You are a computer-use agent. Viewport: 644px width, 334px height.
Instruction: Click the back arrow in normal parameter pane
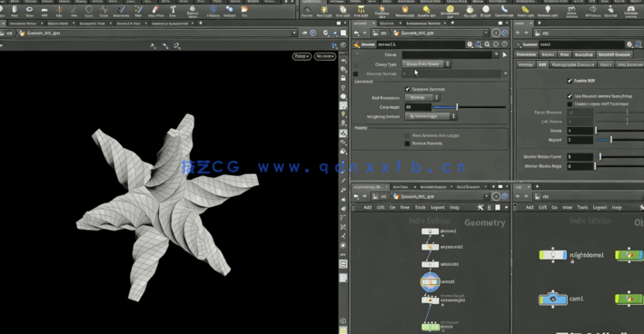(x=356, y=33)
